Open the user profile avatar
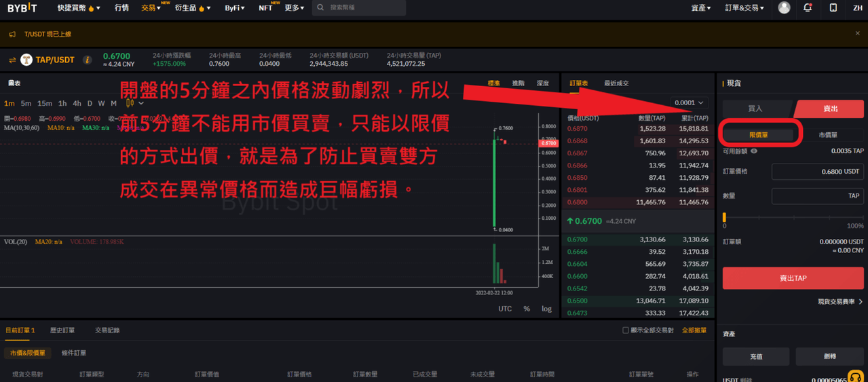 pyautogui.click(x=784, y=7)
